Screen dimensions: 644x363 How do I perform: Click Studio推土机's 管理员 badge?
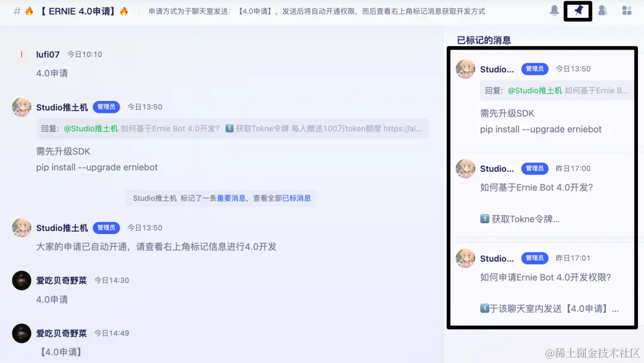(x=106, y=107)
